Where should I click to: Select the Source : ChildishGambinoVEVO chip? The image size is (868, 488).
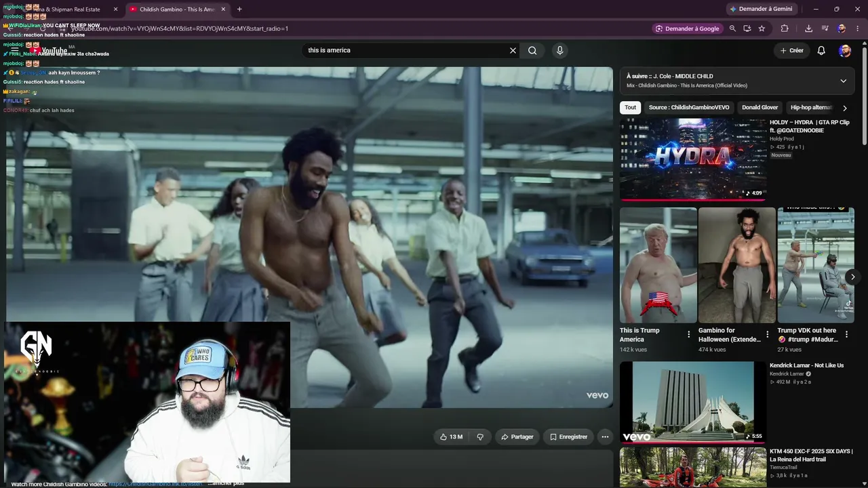point(689,108)
